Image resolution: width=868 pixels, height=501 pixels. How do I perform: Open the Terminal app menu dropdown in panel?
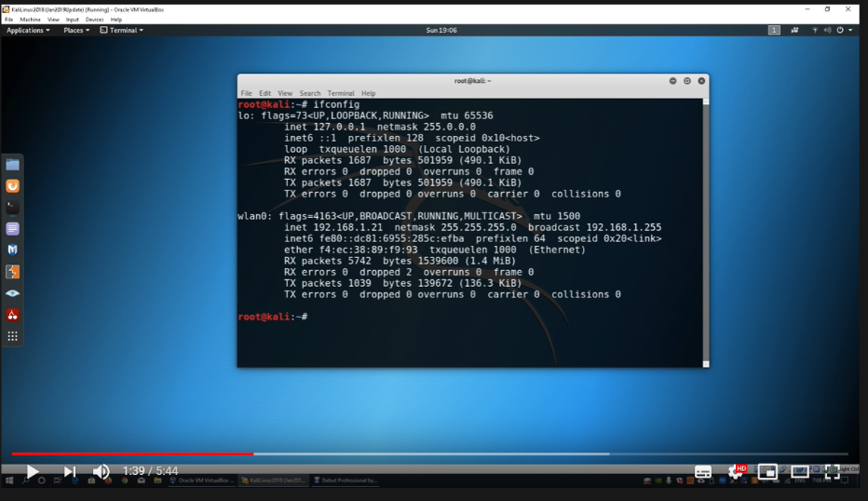122,30
